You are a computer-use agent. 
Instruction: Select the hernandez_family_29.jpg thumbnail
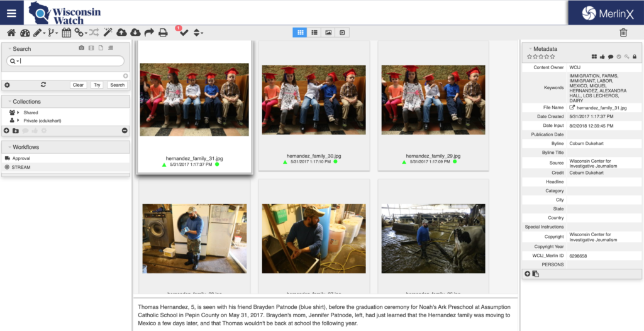tap(433, 100)
